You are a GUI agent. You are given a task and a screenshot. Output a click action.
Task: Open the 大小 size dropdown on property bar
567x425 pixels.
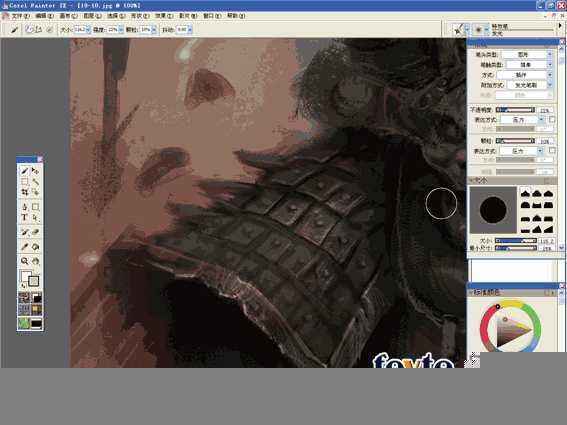(88, 30)
